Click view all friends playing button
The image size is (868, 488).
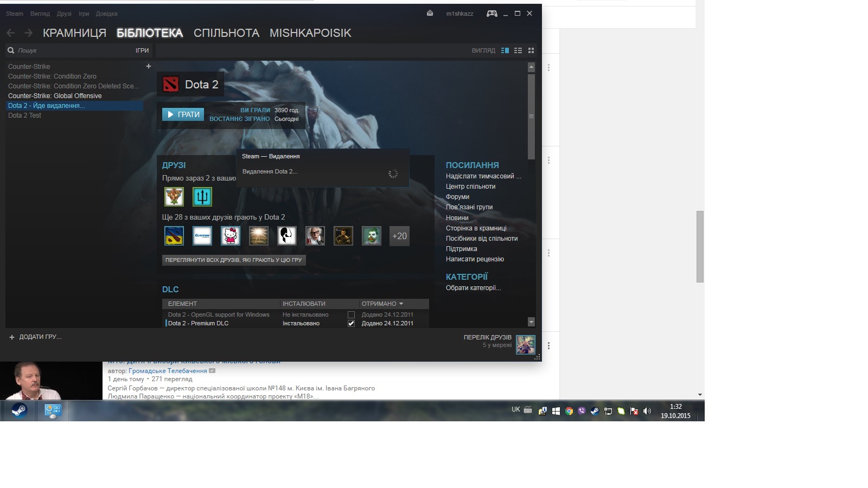[x=234, y=260]
